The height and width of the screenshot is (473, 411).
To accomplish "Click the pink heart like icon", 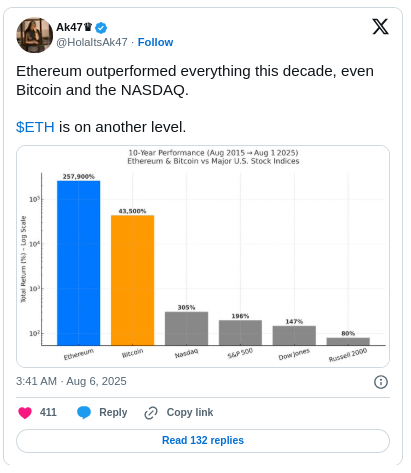I will [25, 412].
